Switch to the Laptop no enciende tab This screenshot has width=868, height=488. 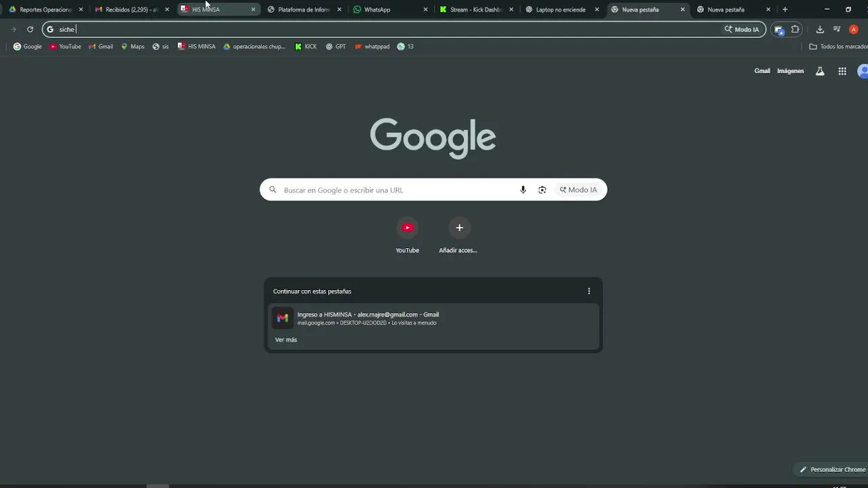click(562, 9)
